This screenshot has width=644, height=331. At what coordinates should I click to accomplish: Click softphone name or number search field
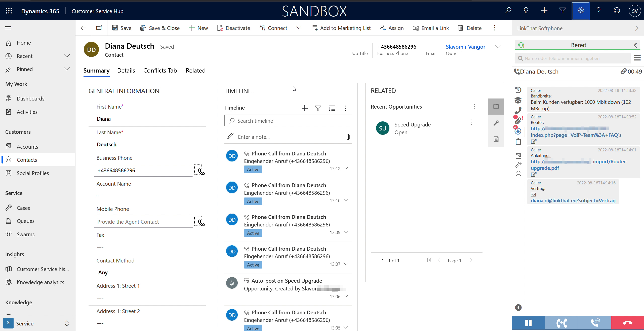pos(573,58)
